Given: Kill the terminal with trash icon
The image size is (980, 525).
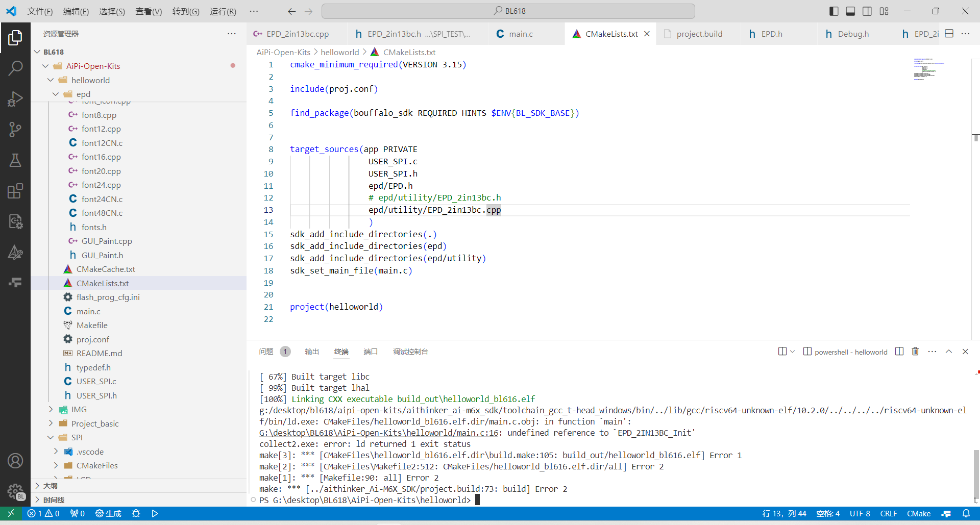Looking at the screenshot, I should 915,352.
